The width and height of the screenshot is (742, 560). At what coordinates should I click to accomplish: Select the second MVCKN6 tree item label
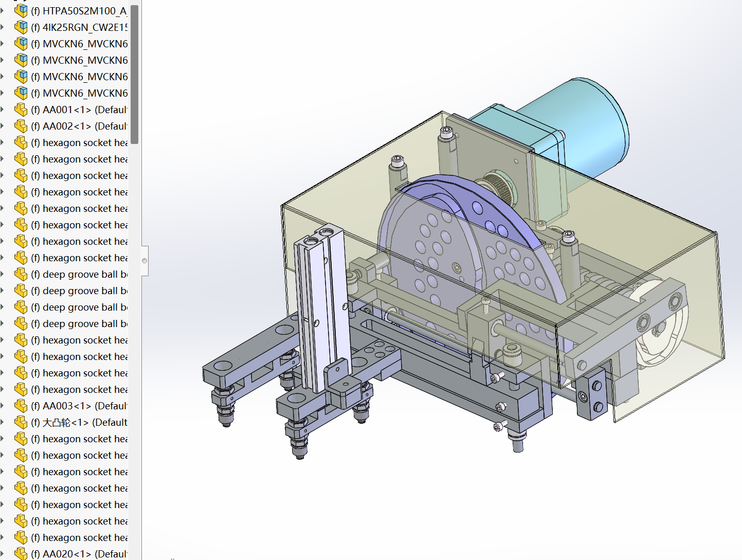[x=85, y=60]
